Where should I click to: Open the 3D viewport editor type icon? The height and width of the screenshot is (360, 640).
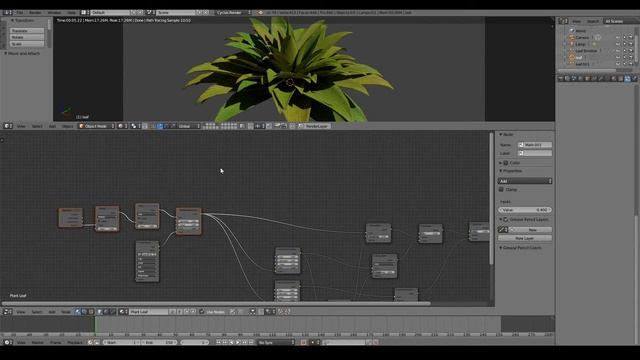click(x=7, y=126)
